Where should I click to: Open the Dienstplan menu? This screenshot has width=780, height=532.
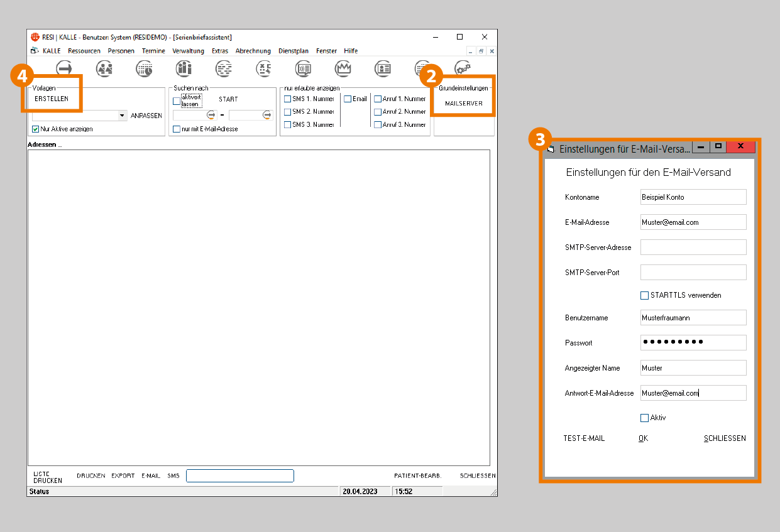click(293, 51)
